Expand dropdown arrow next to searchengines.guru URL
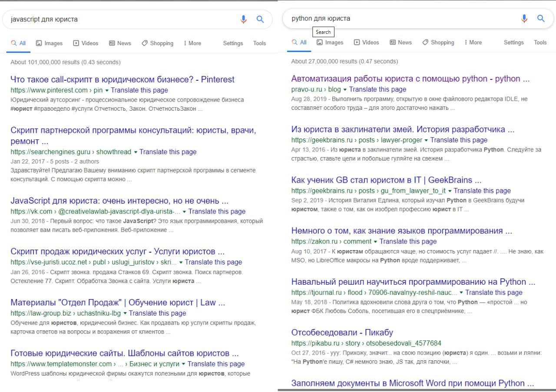This screenshot has width=556, height=392. click(x=136, y=152)
